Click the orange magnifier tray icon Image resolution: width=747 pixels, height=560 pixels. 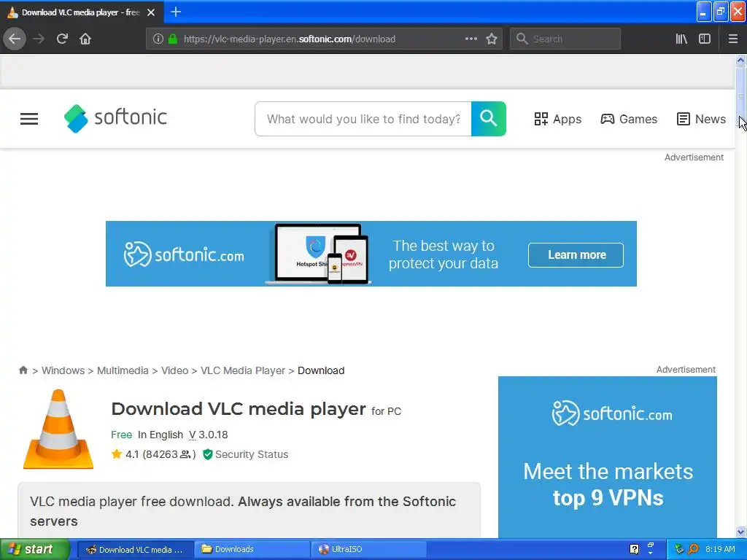tap(693, 549)
